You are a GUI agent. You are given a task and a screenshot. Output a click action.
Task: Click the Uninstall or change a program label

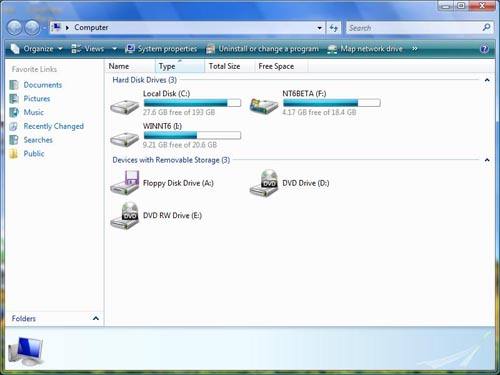(x=269, y=49)
